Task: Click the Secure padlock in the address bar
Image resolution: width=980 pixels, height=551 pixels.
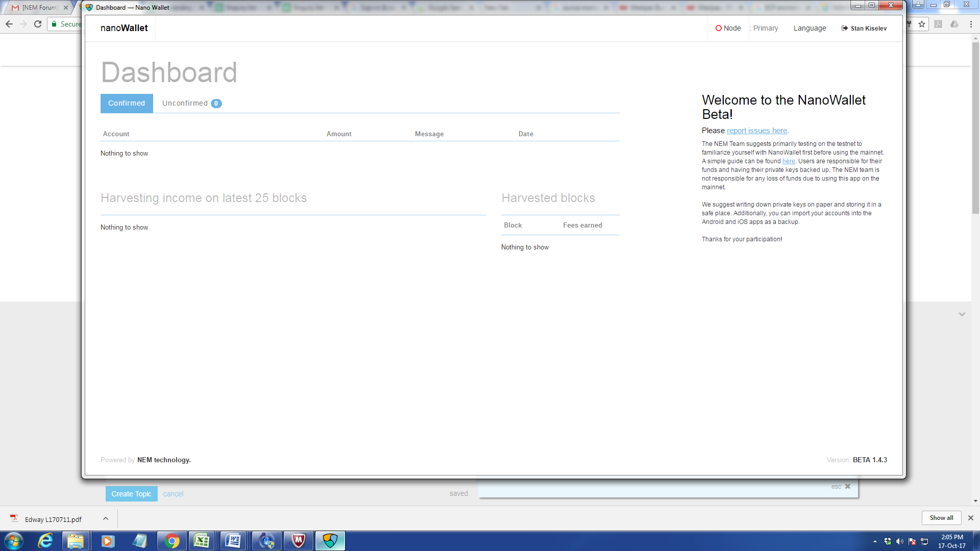Action: tap(54, 24)
